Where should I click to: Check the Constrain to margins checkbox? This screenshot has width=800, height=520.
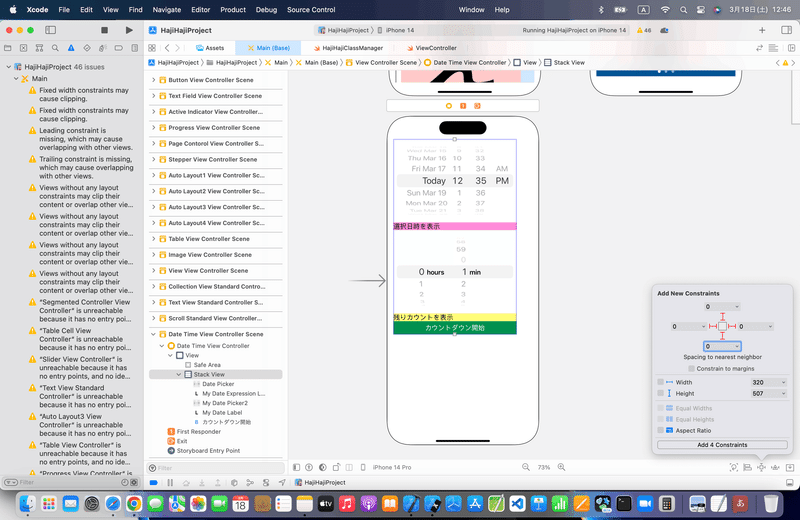click(691, 368)
